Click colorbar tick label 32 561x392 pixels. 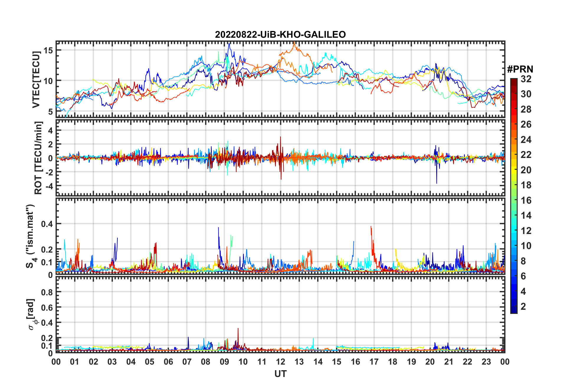[x=526, y=79]
